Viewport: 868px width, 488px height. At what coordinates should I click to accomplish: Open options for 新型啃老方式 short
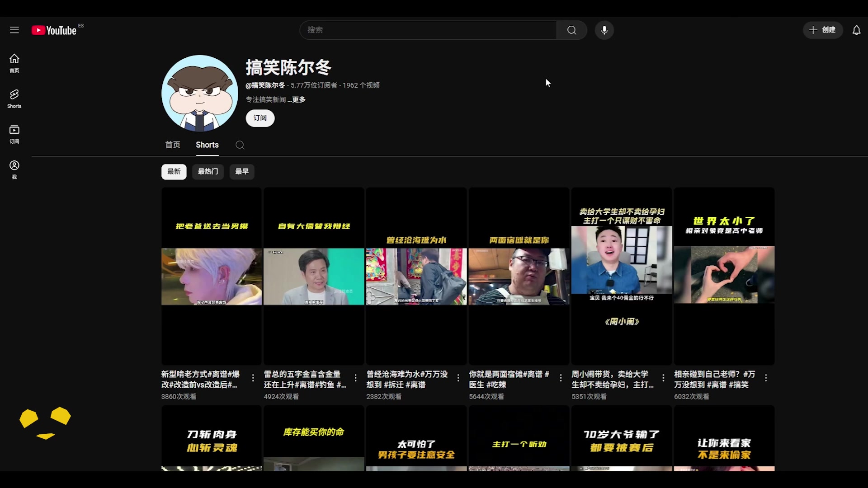click(x=253, y=378)
